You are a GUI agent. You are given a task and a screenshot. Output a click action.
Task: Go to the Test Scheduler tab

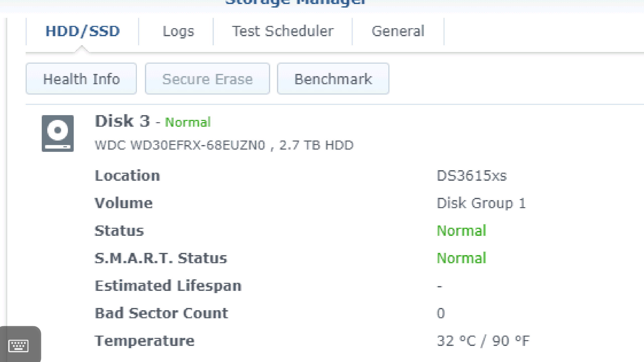pyautogui.click(x=283, y=31)
